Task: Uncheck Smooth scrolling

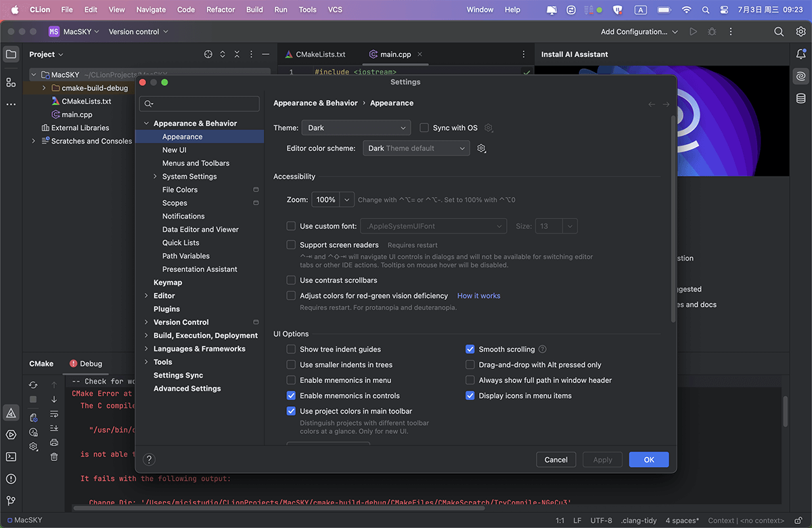Action: [470, 349]
